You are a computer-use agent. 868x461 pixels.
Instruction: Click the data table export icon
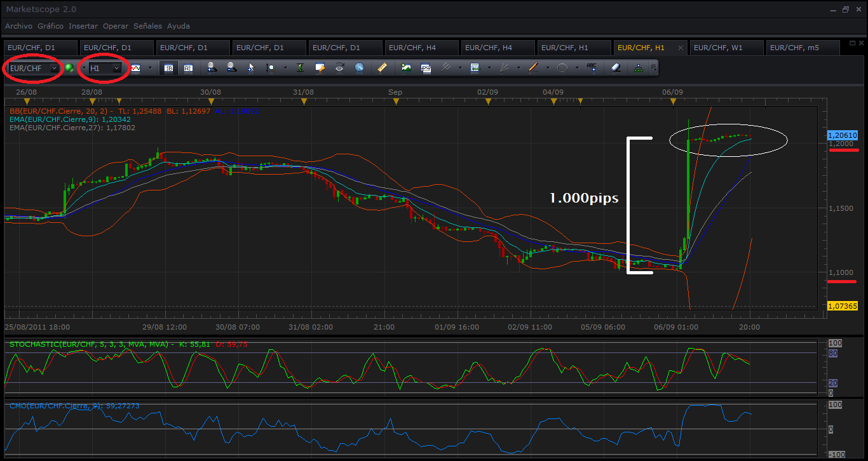(475, 68)
